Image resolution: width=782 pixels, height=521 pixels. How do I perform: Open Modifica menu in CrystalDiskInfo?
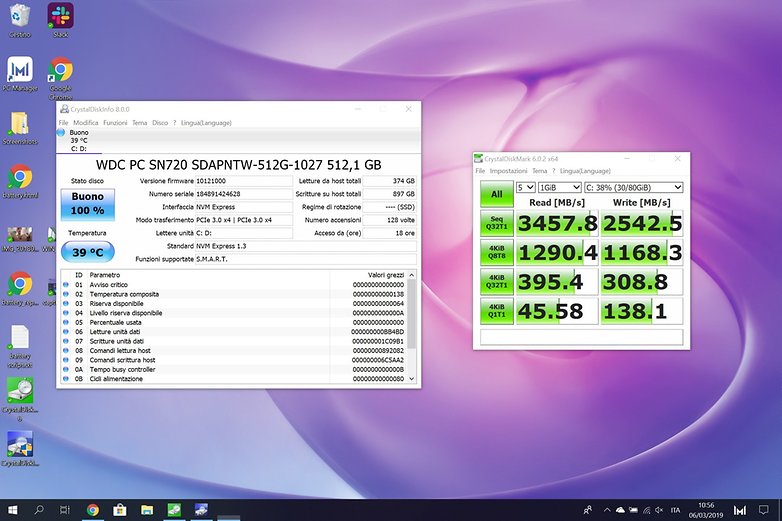point(86,123)
